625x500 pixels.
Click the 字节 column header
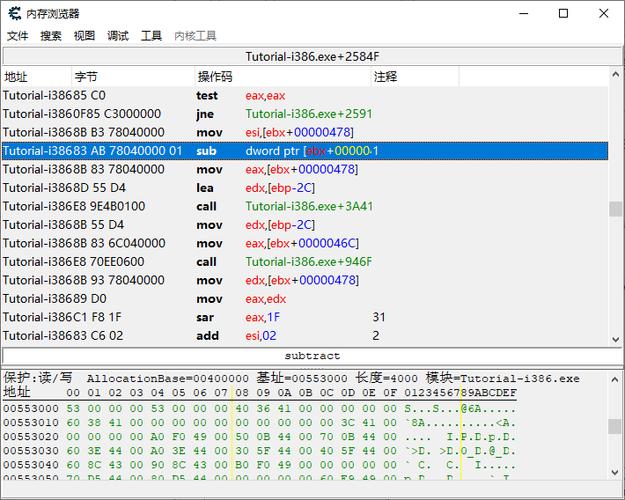pyautogui.click(x=133, y=77)
